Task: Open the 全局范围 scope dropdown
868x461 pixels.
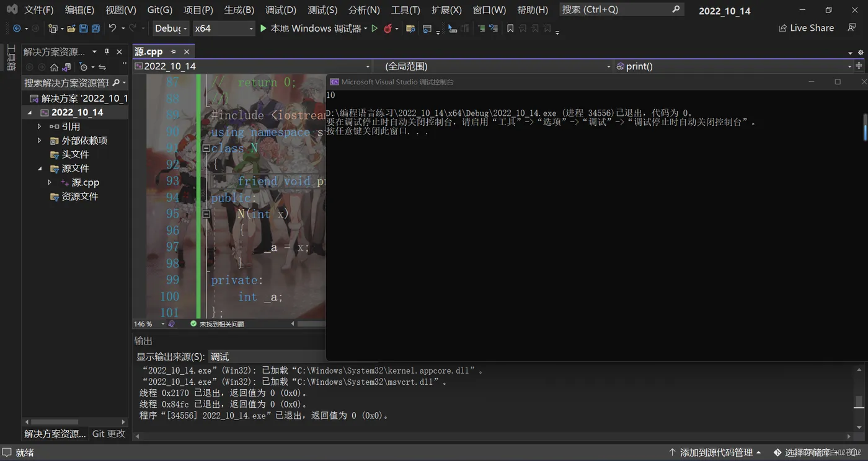Action: [x=493, y=66]
